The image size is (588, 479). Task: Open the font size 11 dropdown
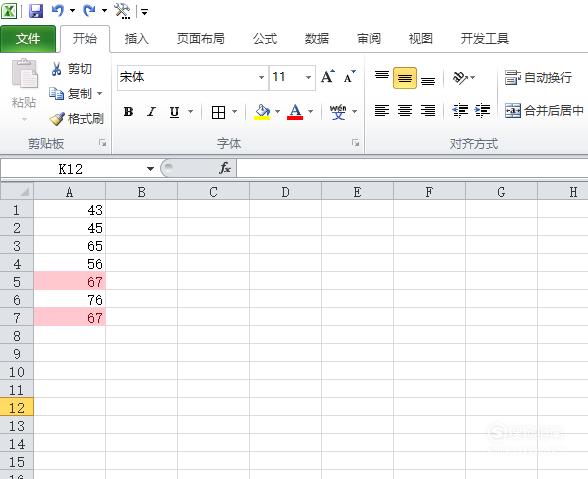(x=308, y=77)
